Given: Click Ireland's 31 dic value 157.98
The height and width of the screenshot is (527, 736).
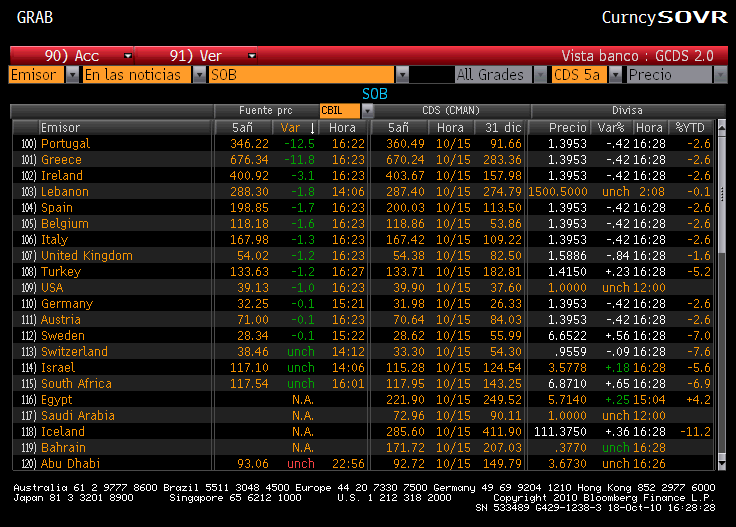Looking at the screenshot, I should point(502,176).
